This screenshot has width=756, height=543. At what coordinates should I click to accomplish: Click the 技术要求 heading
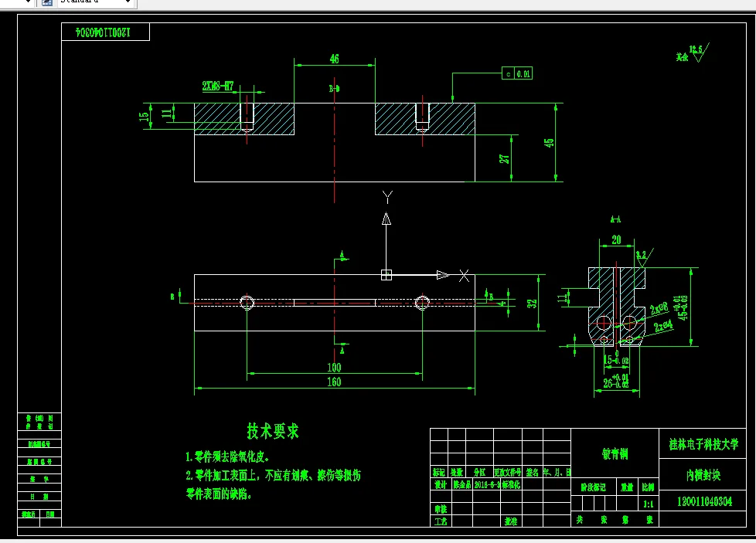coord(272,431)
